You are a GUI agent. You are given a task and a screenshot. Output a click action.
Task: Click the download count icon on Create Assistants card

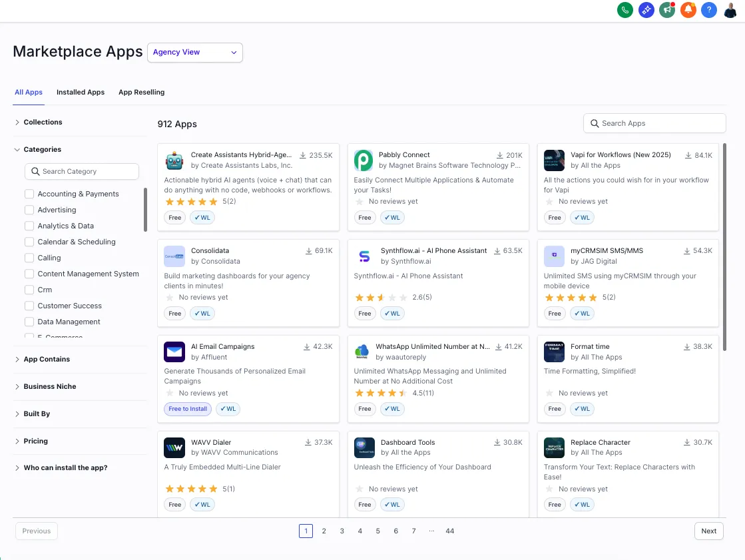[303, 155]
